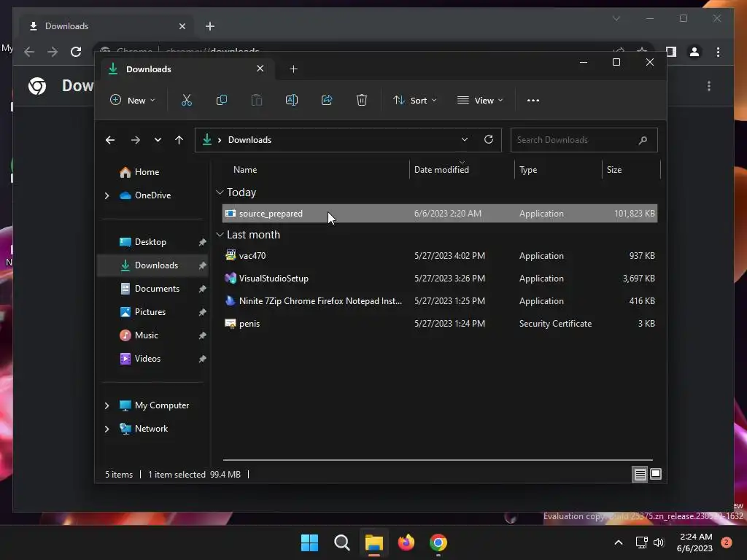Go forward using Explorer forward arrow
Screen dimensions: 747x560
coord(135,140)
